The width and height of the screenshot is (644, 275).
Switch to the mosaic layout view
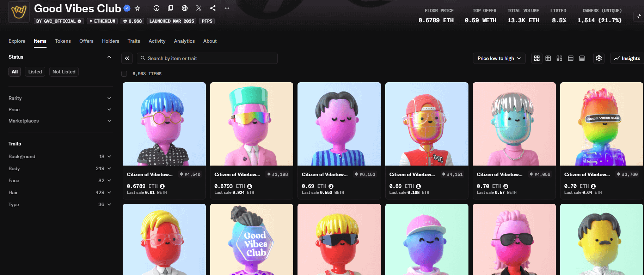[559, 58]
